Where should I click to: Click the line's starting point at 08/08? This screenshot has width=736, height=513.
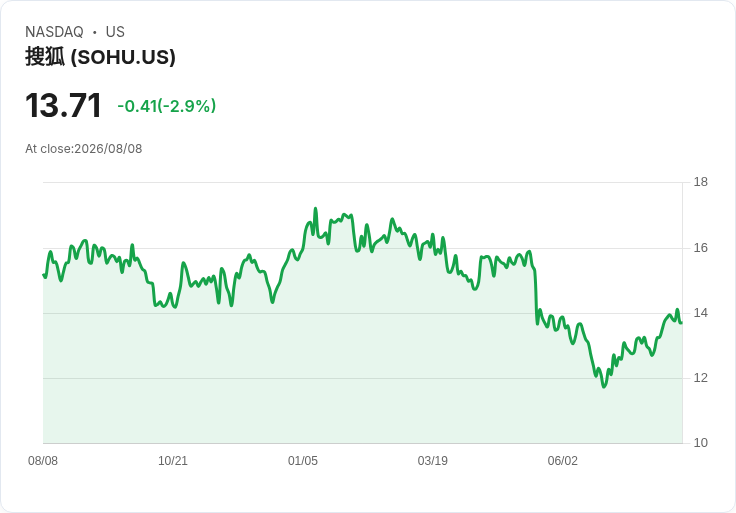coord(43,275)
